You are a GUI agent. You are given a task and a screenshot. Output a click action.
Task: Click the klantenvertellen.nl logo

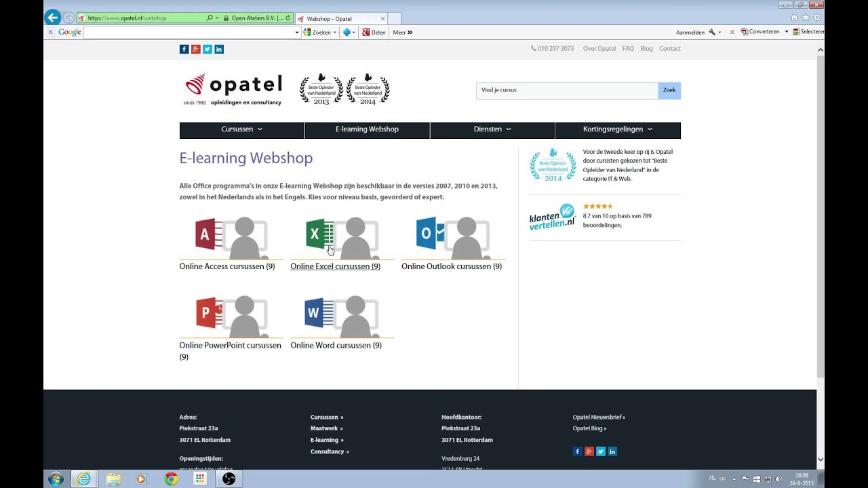[x=553, y=217]
